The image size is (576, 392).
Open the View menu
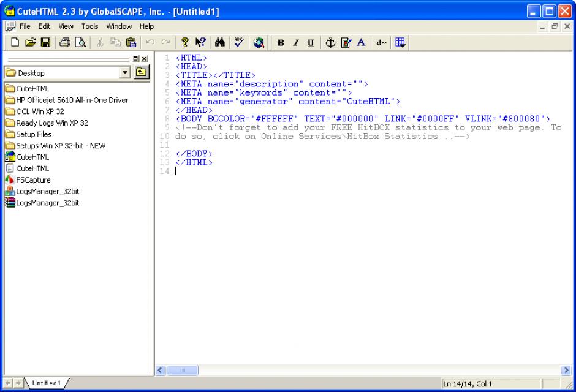tap(66, 26)
